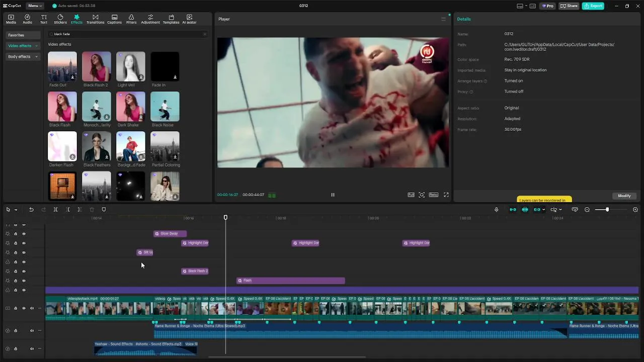
Task: Click the Ratio button in the player
Action: (434, 195)
